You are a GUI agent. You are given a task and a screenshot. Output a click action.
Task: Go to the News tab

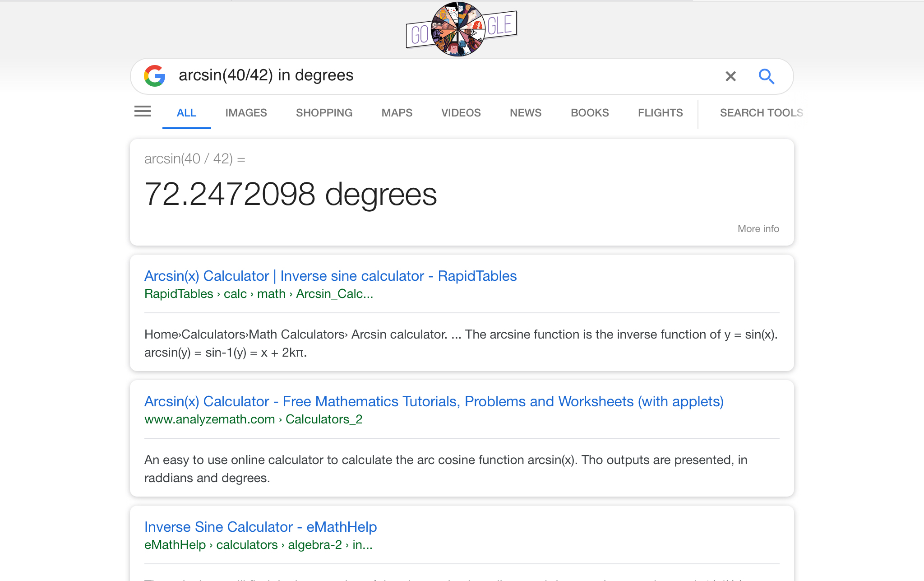525,113
